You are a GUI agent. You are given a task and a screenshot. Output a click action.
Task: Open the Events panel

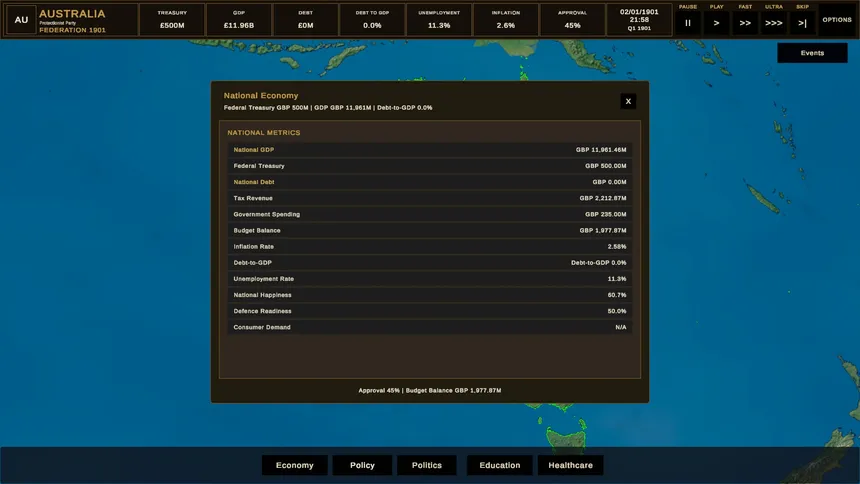pos(812,53)
